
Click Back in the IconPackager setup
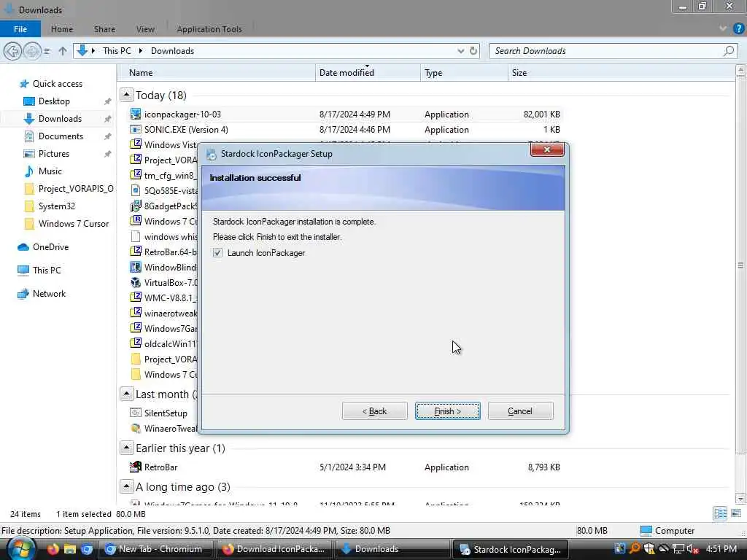pos(374,411)
